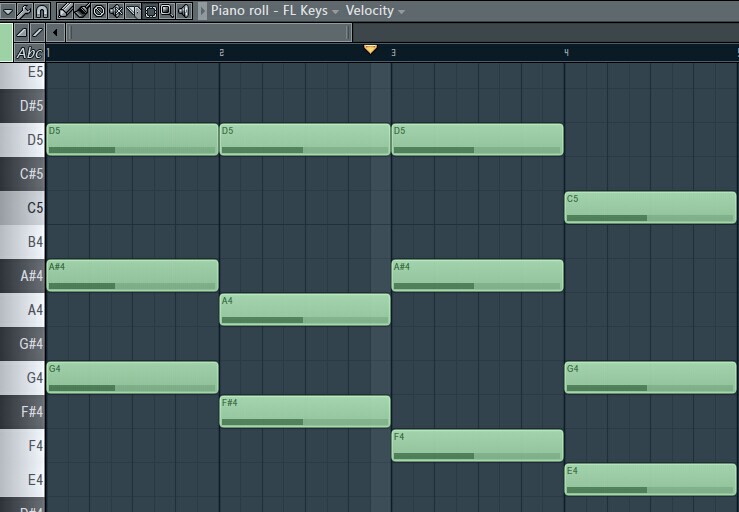Screen dimensions: 739x512
Task: Select the G4 note in bar 4
Action: point(650,378)
